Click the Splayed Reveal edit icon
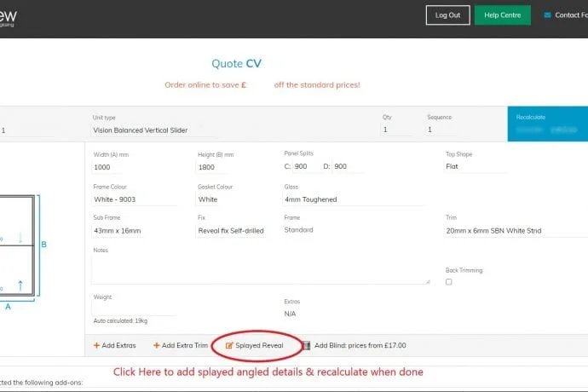Screen dimensions: 588x392 [x=229, y=345]
